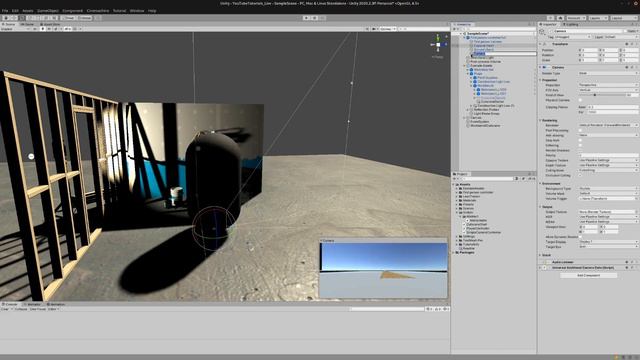The height and width of the screenshot is (360, 640).
Task: Click the Project panel search field
Action: coord(487,179)
